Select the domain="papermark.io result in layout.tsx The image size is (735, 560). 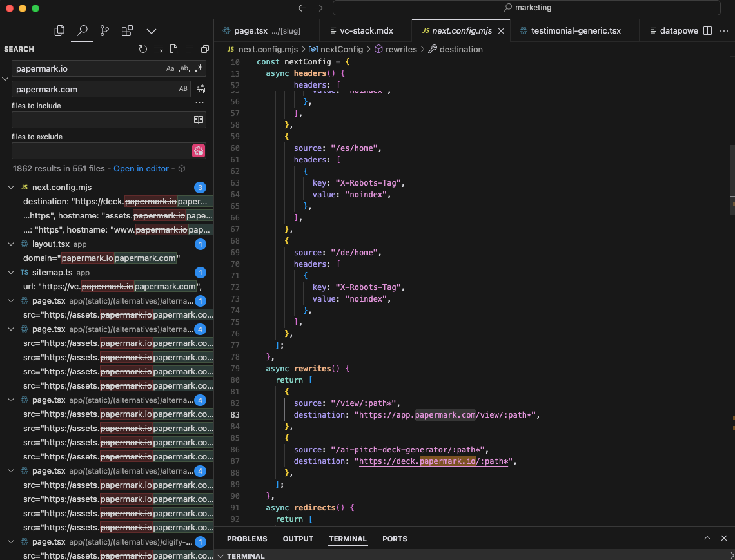click(x=102, y=258)
